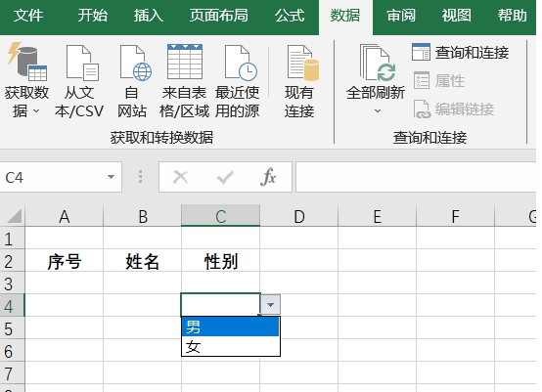Select row 7 header

[12, 373]
